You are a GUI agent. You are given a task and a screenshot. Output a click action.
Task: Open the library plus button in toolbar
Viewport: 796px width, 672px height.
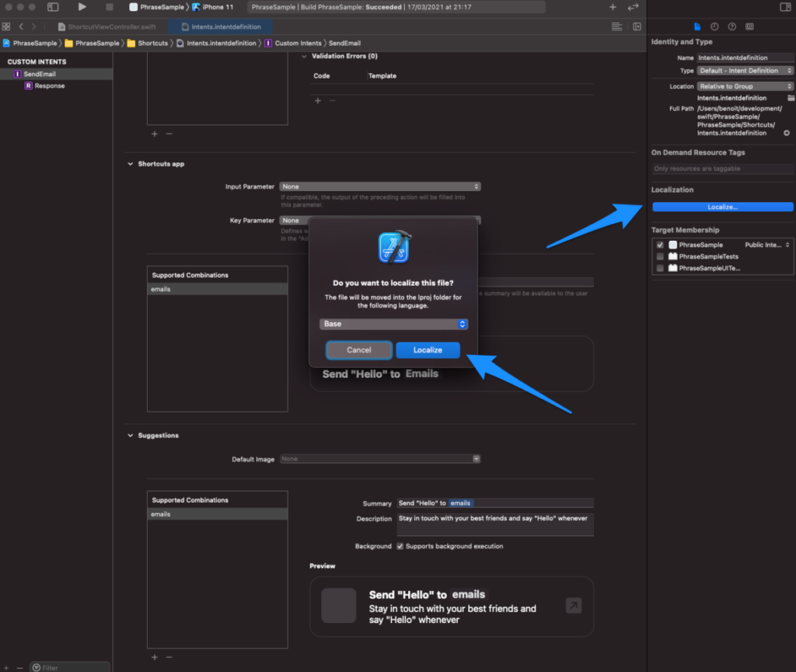(613, 7)
